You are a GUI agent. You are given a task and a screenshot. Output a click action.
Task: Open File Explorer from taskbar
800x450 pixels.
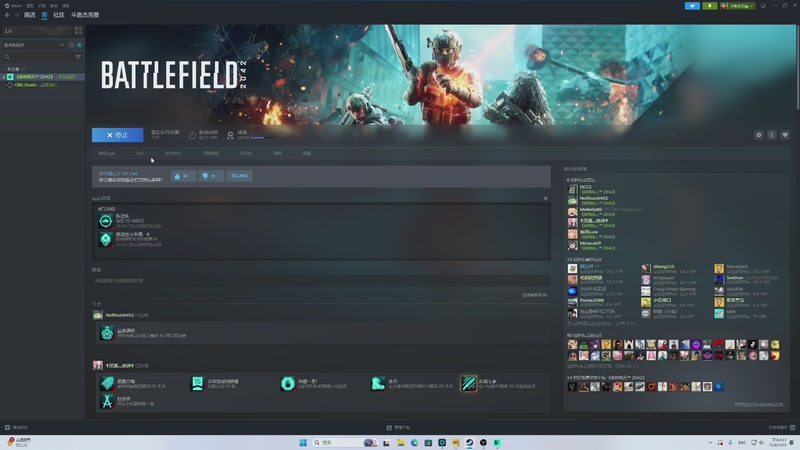coord(401,442)
